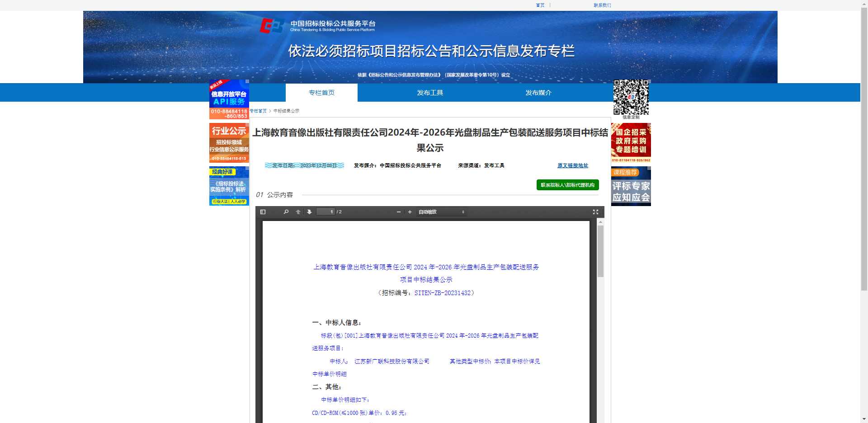Click the 发布日期 date text
Screen dimensions: 868x423
pyautogui.click(x=304, y=165)
